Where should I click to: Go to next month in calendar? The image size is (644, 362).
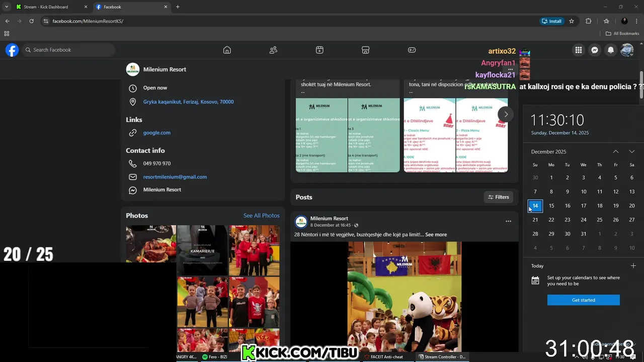click(631, 151)
